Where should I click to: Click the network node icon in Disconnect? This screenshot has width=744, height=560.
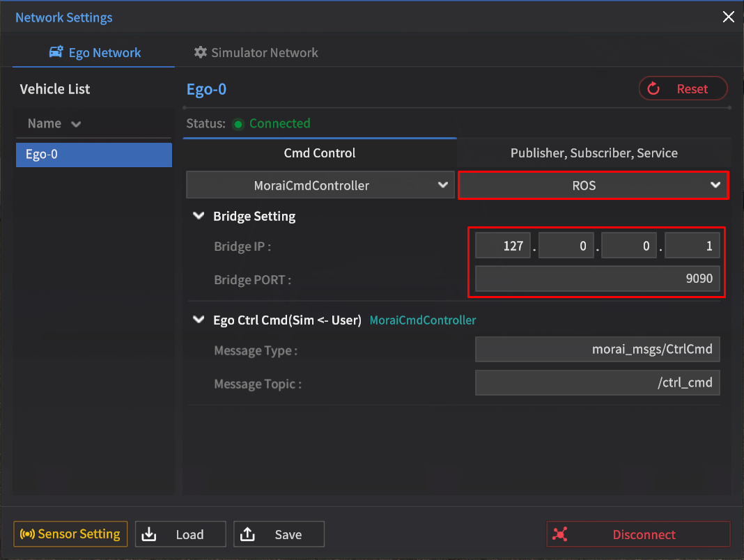pos(560,534)
